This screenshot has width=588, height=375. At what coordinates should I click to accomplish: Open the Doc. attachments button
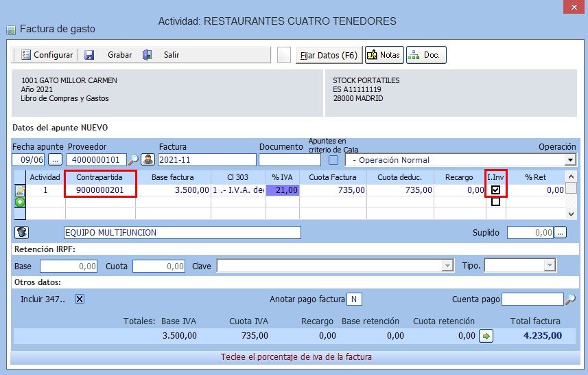(426, 55)
